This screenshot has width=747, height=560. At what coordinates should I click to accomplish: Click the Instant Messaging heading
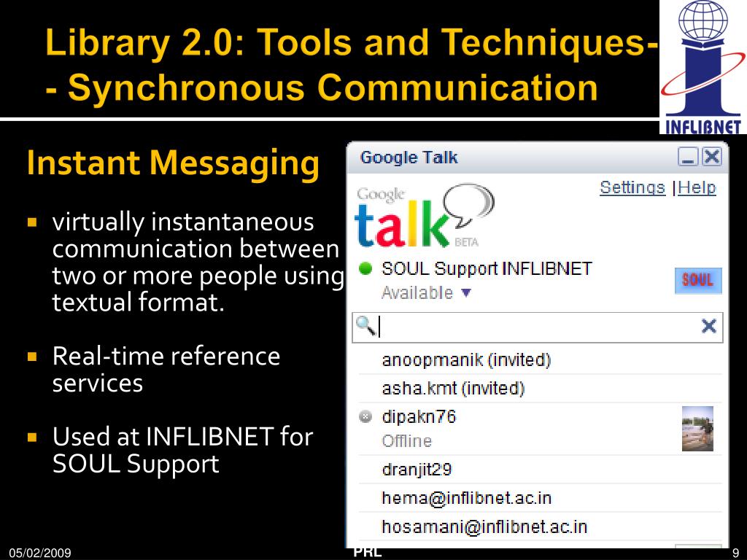(x=173, y=163)
